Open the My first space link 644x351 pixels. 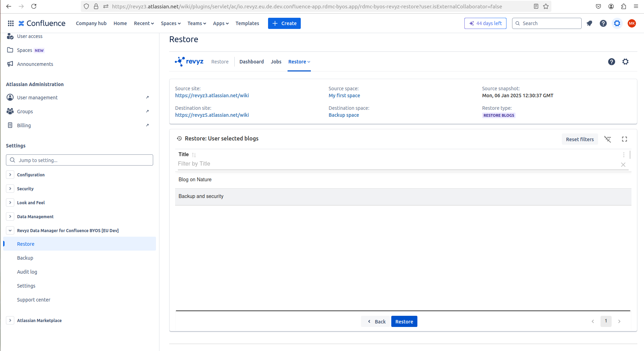click(344, 96)
